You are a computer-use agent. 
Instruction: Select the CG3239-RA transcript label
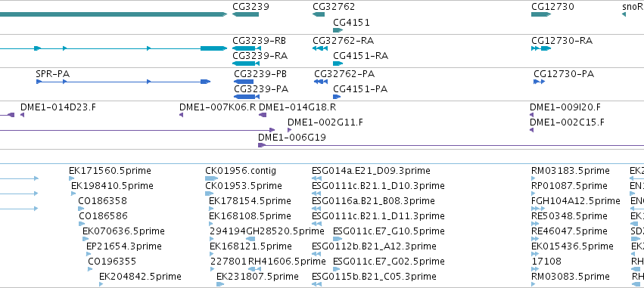click(260, 56)
